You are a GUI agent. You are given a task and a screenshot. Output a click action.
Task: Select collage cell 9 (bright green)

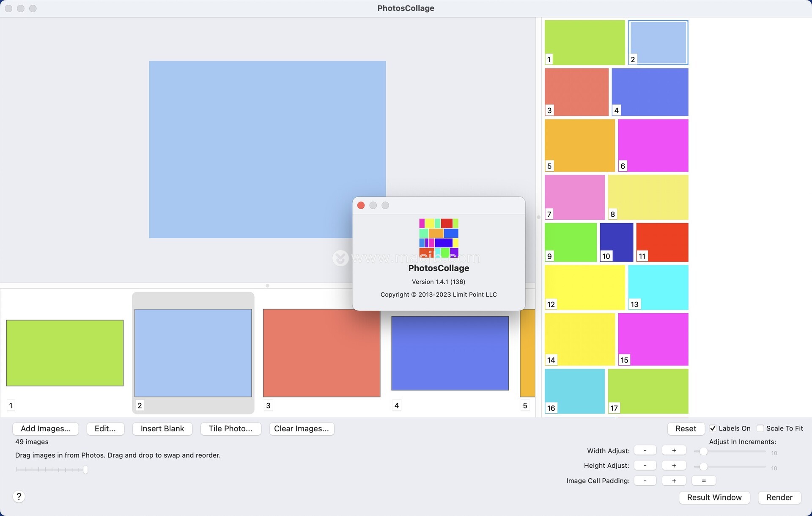571,242
